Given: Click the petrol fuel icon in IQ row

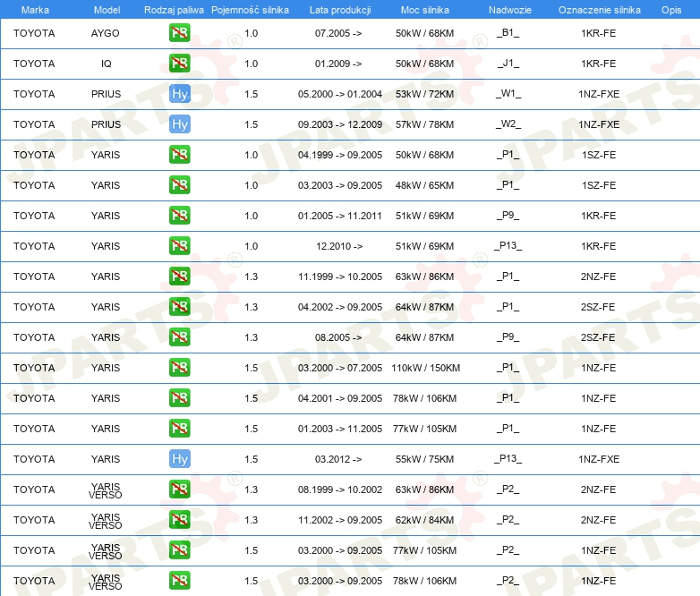Looking at the screenshot, I should click(x=179, y=64).
